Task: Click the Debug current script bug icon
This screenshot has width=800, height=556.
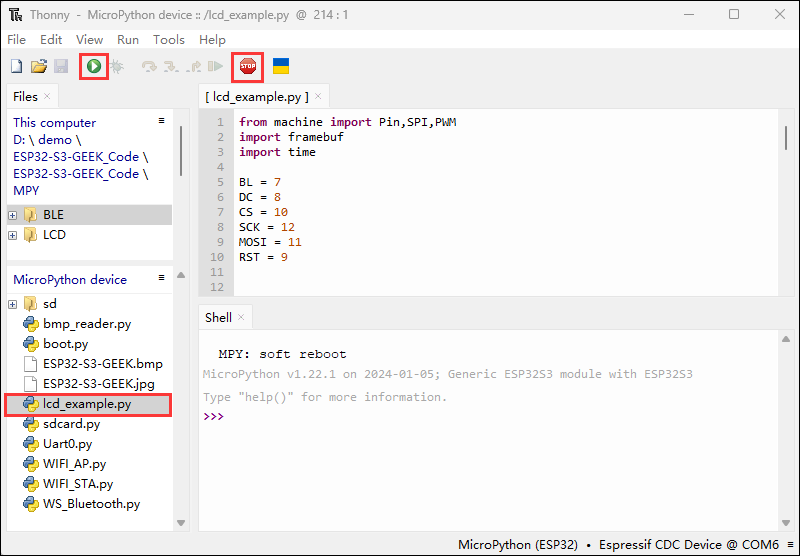Action: click(x=117, y=67)
